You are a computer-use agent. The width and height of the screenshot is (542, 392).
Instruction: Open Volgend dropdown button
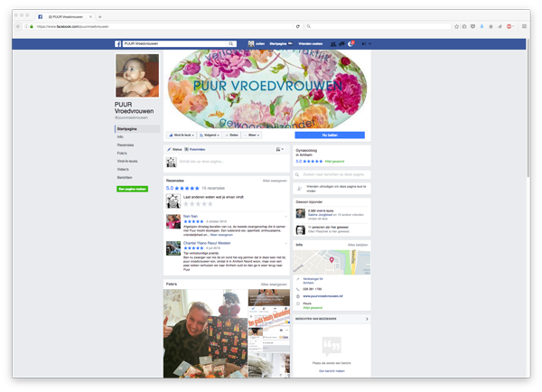click(210, 135)
